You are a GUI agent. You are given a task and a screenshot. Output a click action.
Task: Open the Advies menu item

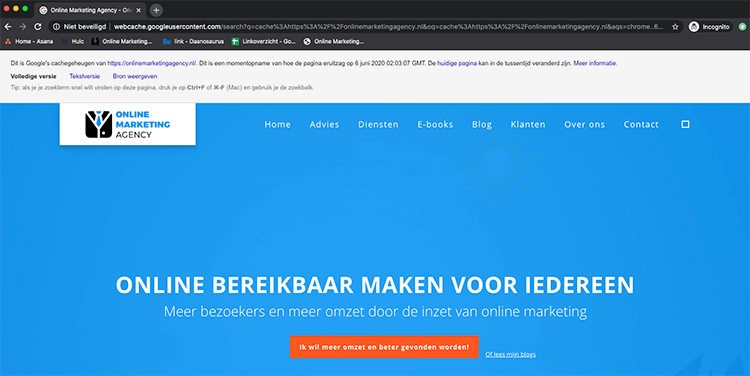point(324,124)
